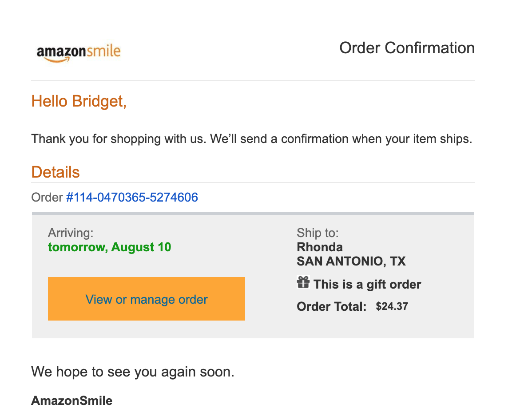Click the Ship to label
This screenshot has width=532, height=420.
point(318,233)
